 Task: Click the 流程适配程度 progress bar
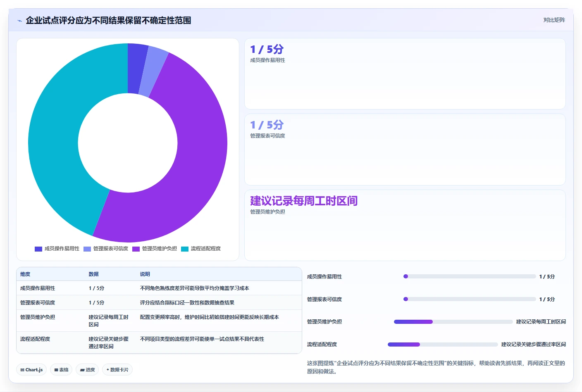[x=443, y=344]
